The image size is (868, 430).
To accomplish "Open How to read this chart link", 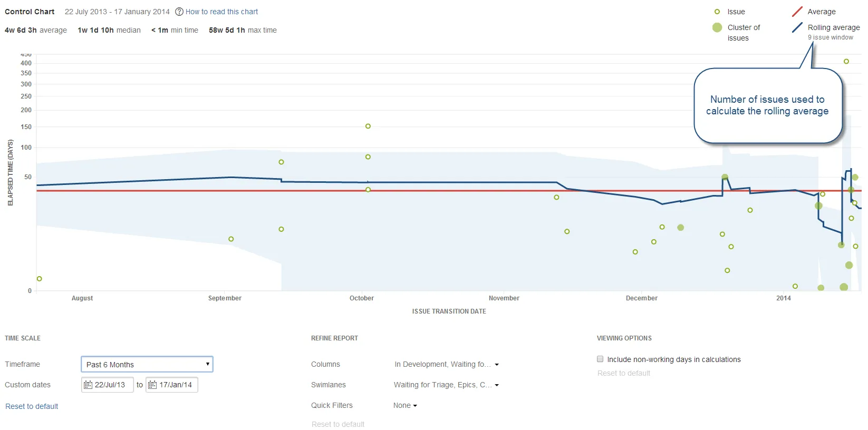I will (221, 12).
